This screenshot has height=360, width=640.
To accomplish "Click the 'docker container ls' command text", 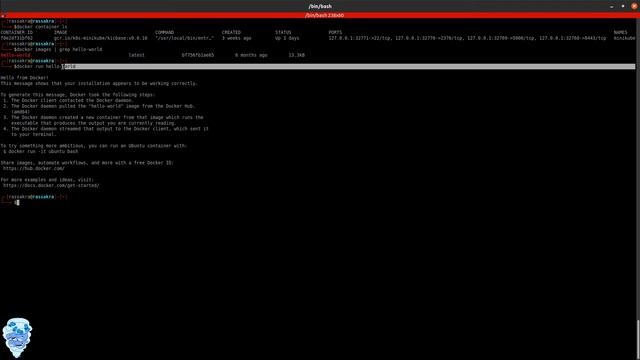I will [42, 27].
